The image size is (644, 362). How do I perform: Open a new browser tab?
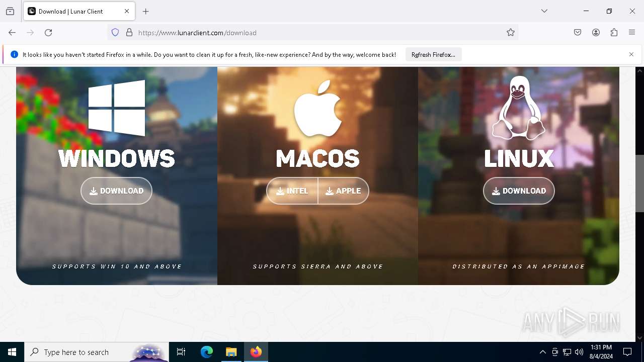click(146, 11)
